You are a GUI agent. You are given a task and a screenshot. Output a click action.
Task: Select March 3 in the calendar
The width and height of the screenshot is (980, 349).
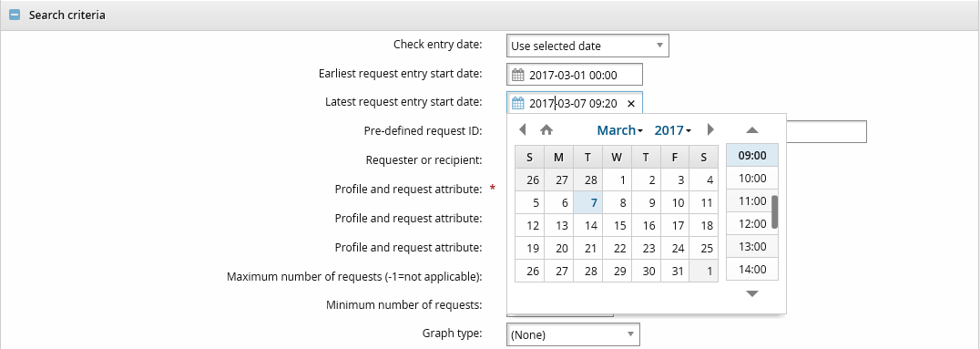pyautogui.click(x=675, y=180)
